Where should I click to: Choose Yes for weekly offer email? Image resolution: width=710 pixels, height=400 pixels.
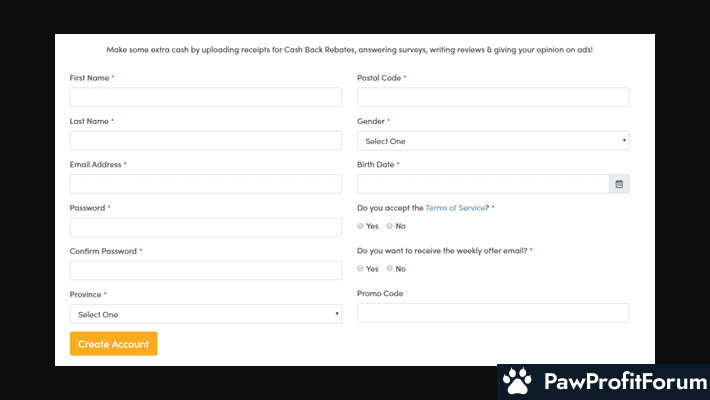pos(360,268)
